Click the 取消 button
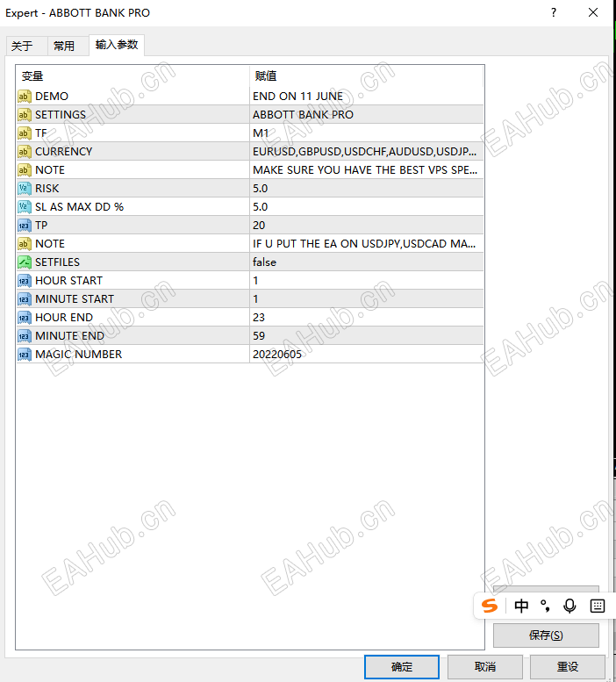 click(x=484, y=667)
